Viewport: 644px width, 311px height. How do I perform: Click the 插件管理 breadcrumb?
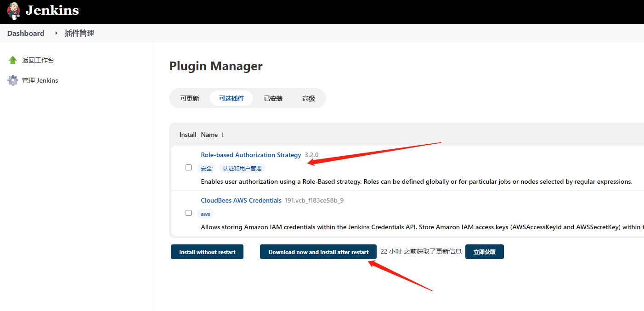79,33
